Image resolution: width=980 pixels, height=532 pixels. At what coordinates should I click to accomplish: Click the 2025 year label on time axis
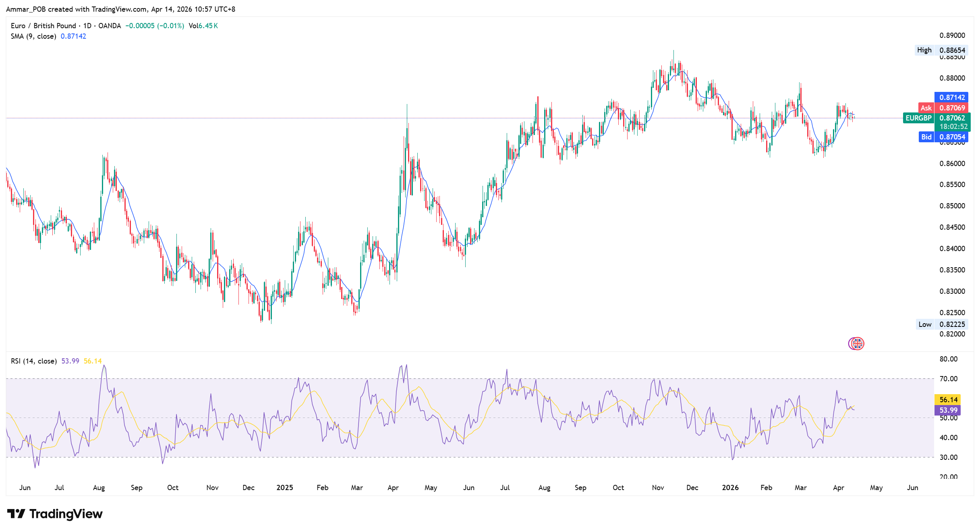pyautogui.click(x=285, y=487)
